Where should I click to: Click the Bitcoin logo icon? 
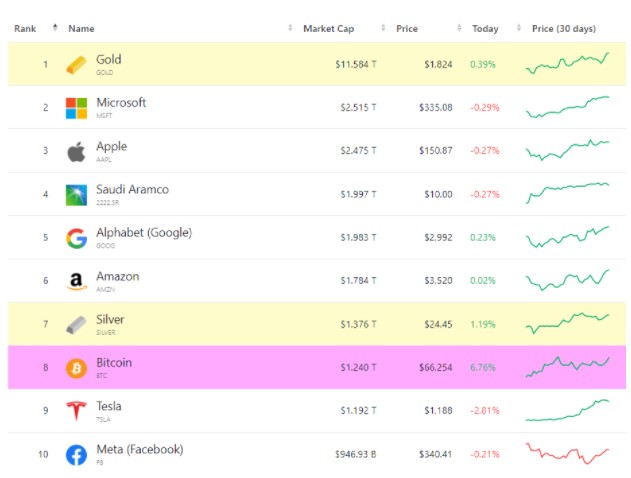(76, 368)
